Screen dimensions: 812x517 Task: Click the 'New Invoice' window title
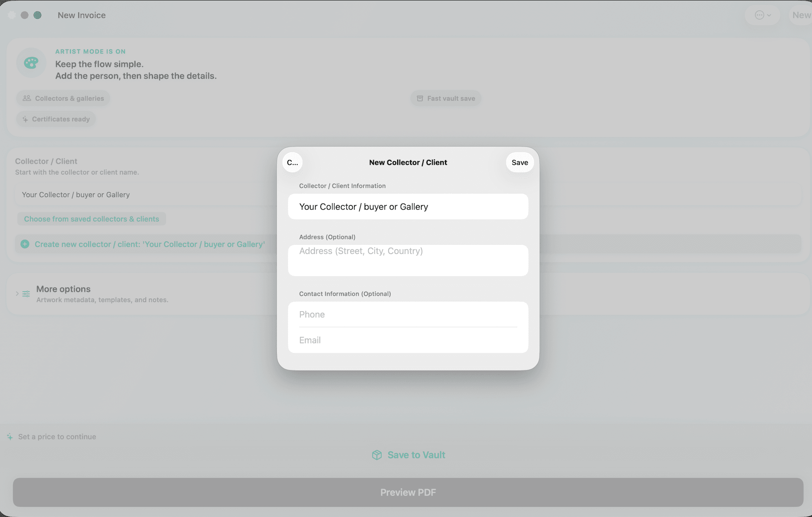pos(82,15)
